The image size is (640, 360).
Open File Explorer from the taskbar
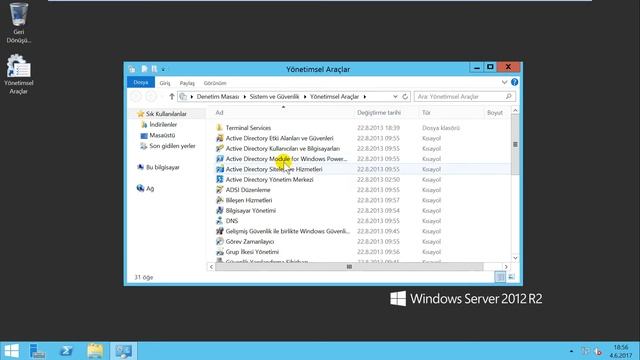pos(95,351)
